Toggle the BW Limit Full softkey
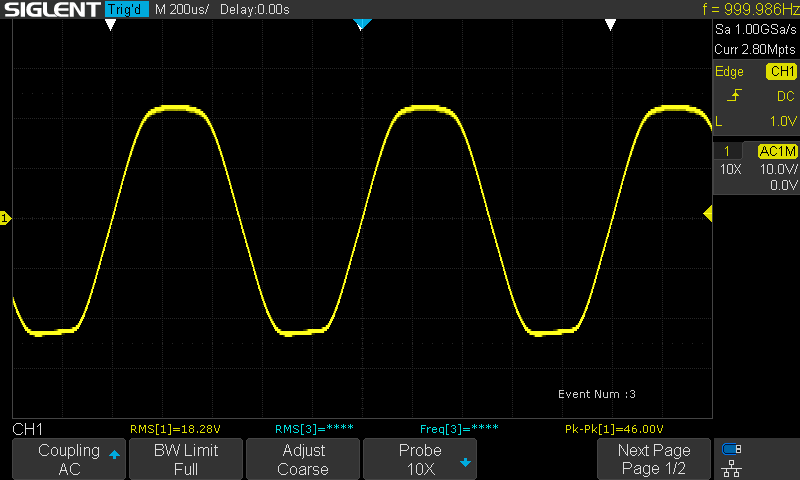Viewport: 800px width, 480px height. (186, 459)
